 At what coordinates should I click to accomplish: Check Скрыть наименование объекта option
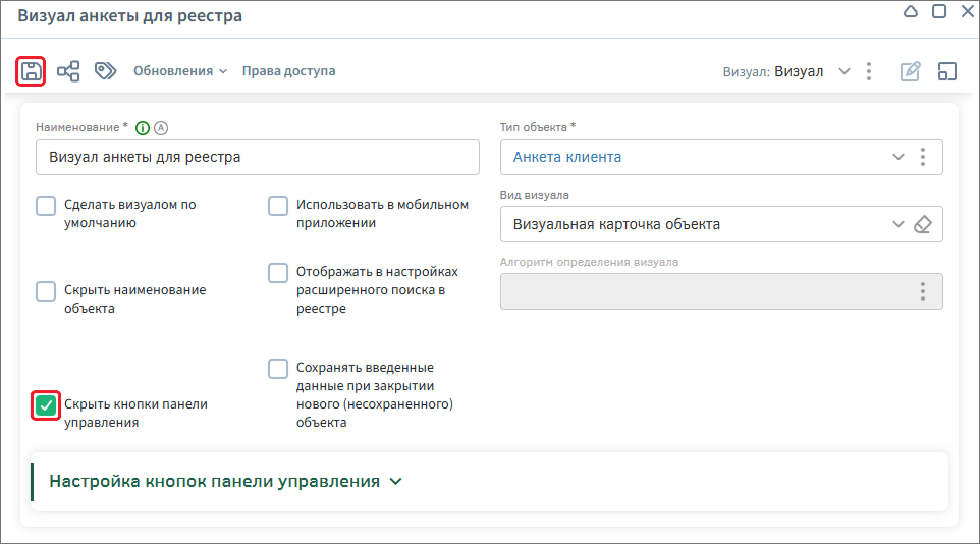tap(46, 292)
